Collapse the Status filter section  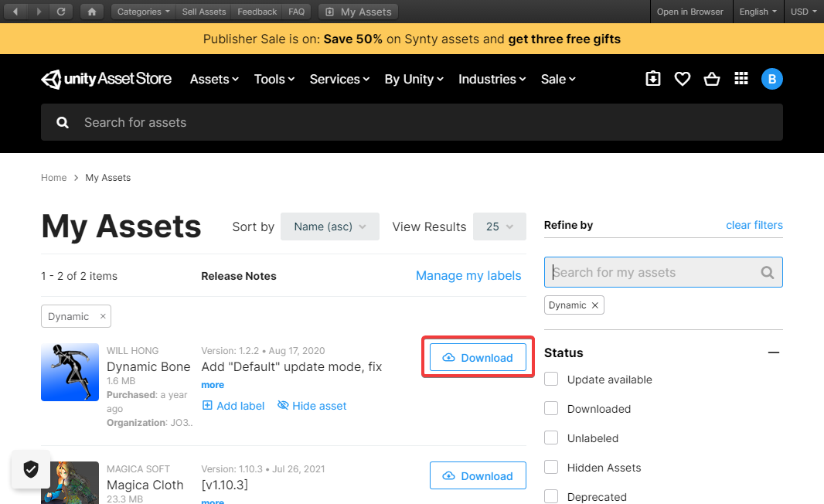(x=774, y=352)
